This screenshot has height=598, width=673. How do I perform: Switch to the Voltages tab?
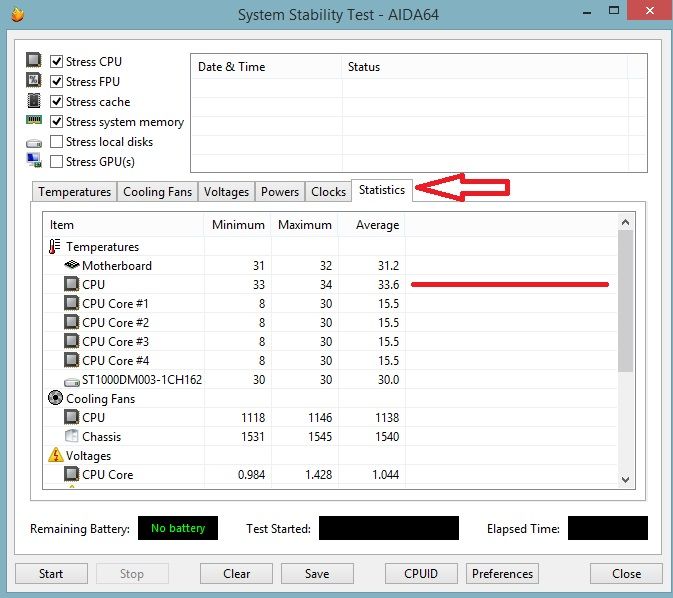coord(226,191)
